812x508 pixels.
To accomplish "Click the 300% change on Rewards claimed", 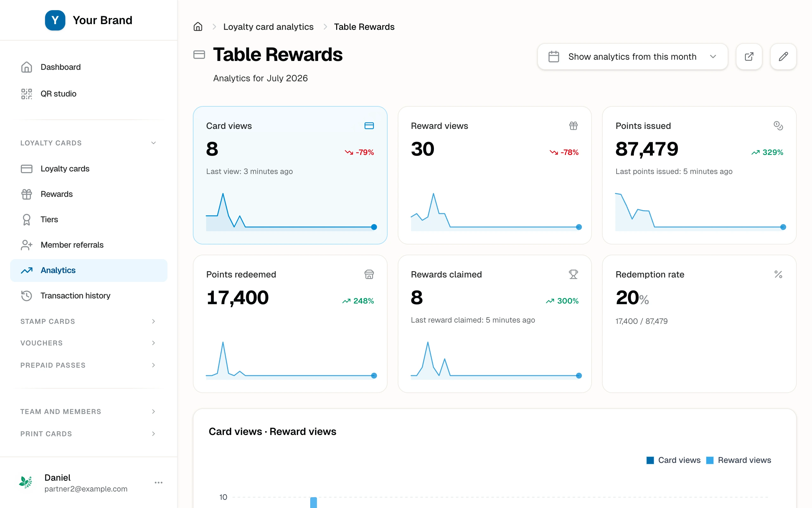I will coord(562,301).
